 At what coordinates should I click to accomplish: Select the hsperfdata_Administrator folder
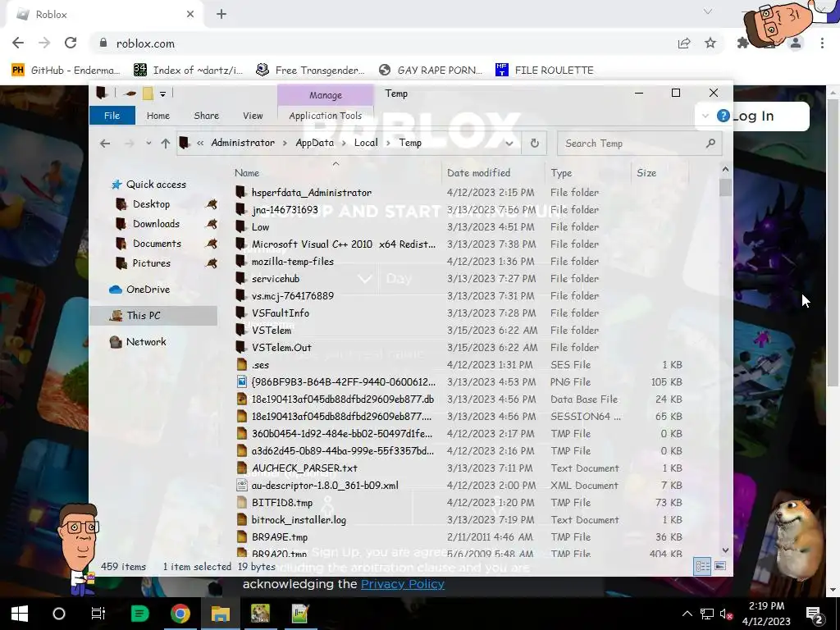[311, 192]
